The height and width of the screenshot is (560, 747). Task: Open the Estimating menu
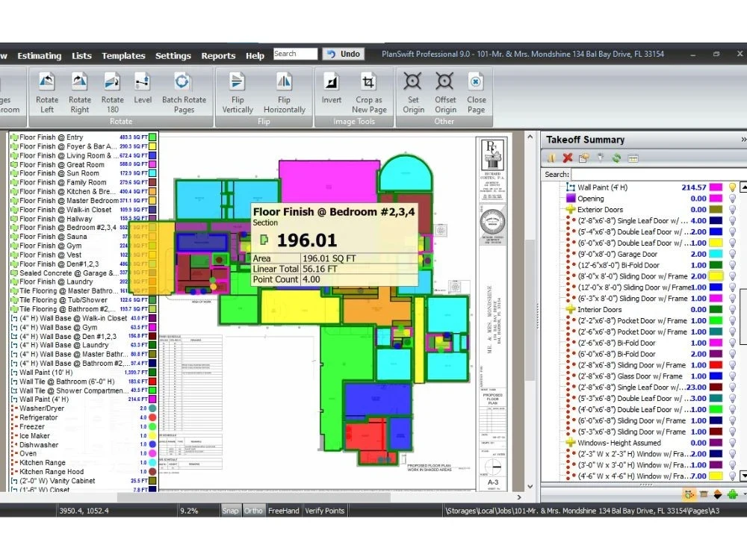tap(39, 55)
